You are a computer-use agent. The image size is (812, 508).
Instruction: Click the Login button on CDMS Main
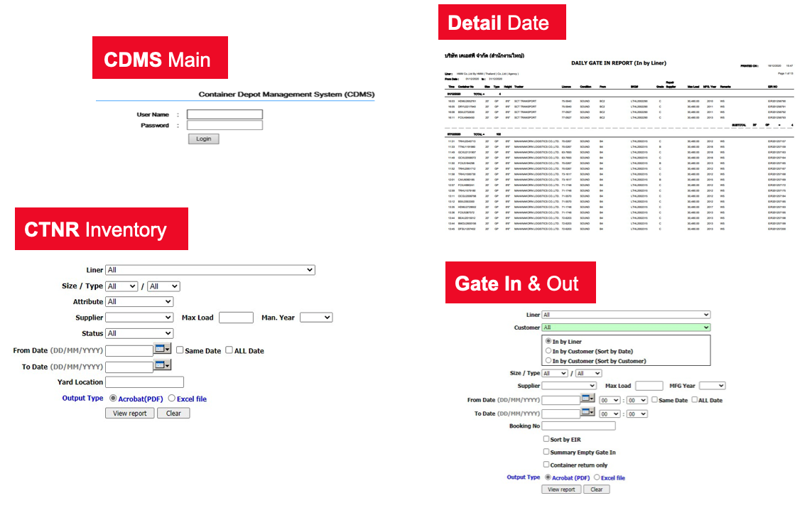[x=203, y=139]
